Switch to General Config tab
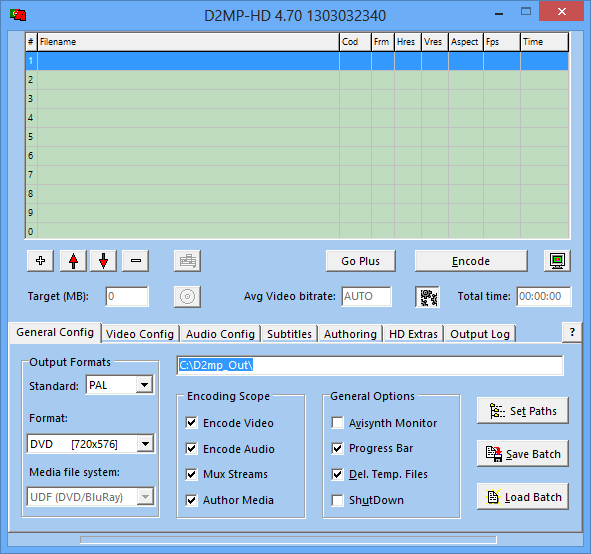591x554 pixels. point(55,332)
